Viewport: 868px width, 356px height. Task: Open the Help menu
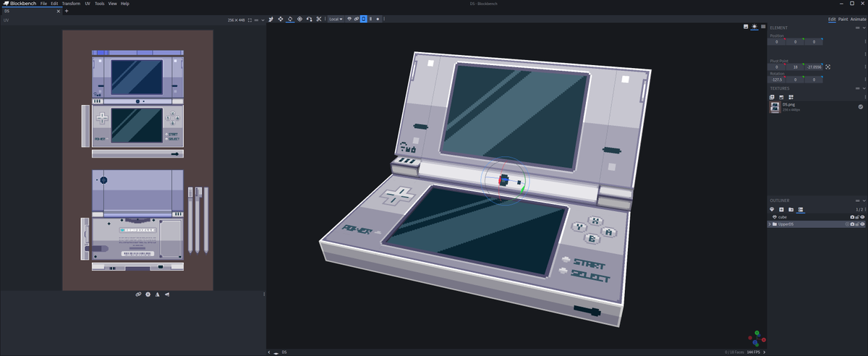tap(125, 4)
